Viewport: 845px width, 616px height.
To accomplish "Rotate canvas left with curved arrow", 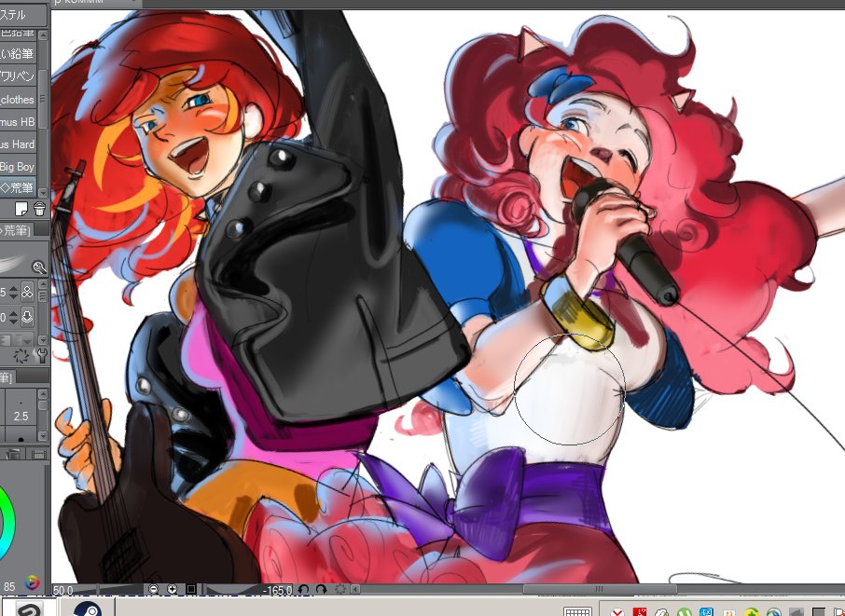I will click(x=303, y=590).
